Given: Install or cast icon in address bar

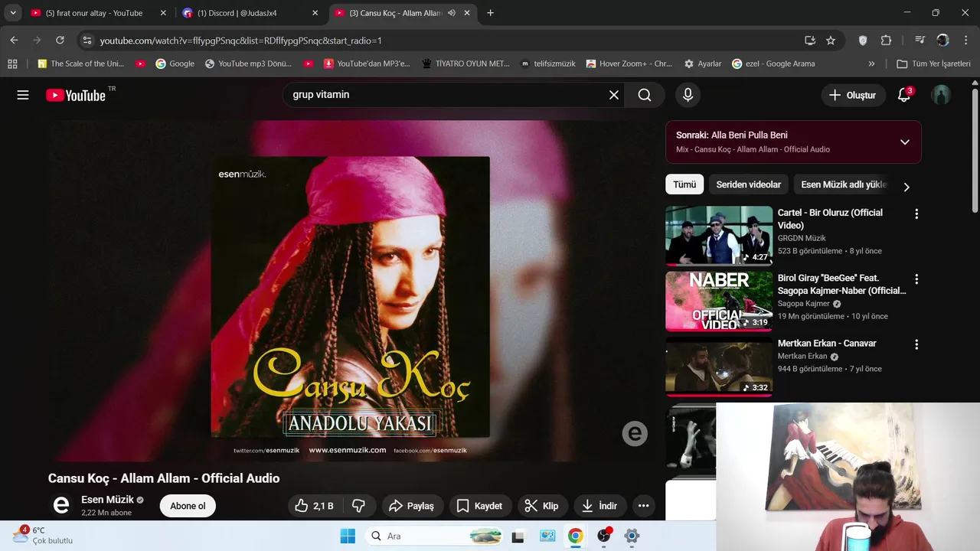Looking at the screenshot, I should click(810, 41).
